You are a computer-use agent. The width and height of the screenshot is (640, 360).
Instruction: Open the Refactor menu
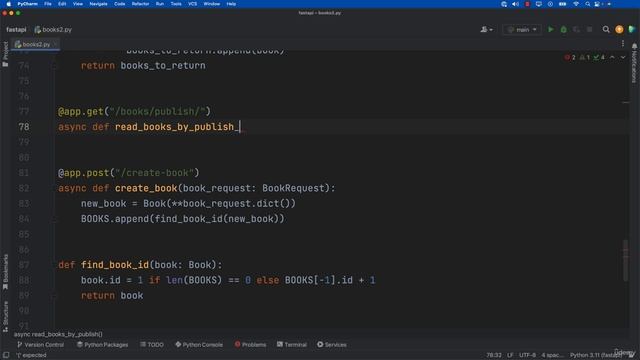[x=140, y=4]
